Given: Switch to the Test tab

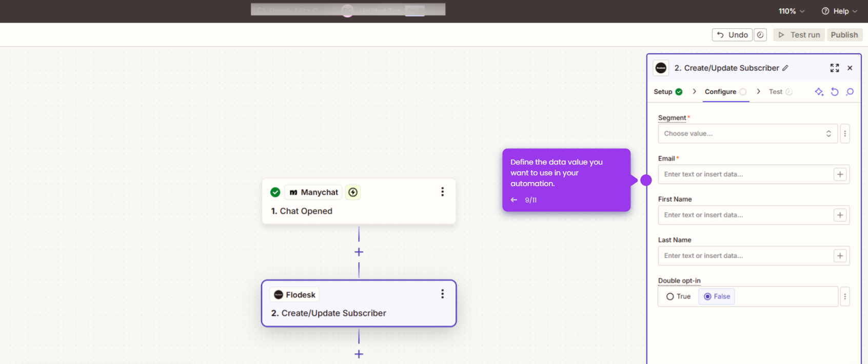Looking at the screenshot, I should tap(780, 92).
